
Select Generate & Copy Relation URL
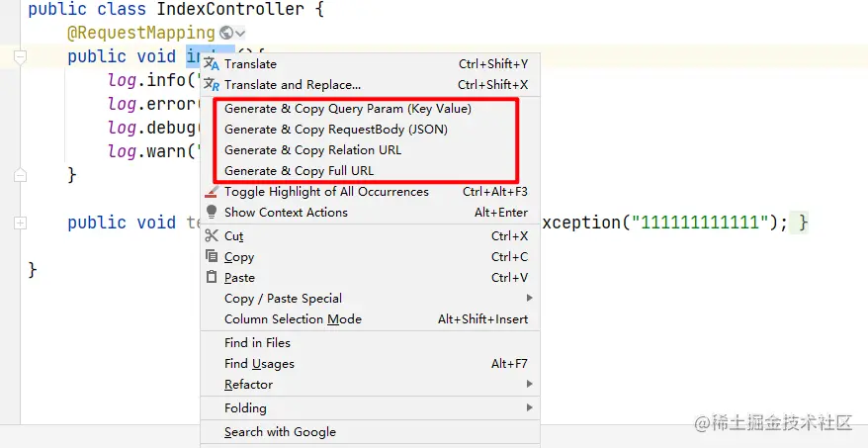pyautogui.click(x=312, y=150)
